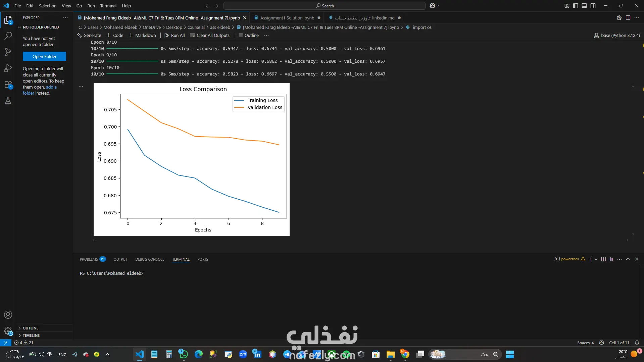Click the powershell terminal label
The width and height of the screenshot is (644, 362).
570,259
